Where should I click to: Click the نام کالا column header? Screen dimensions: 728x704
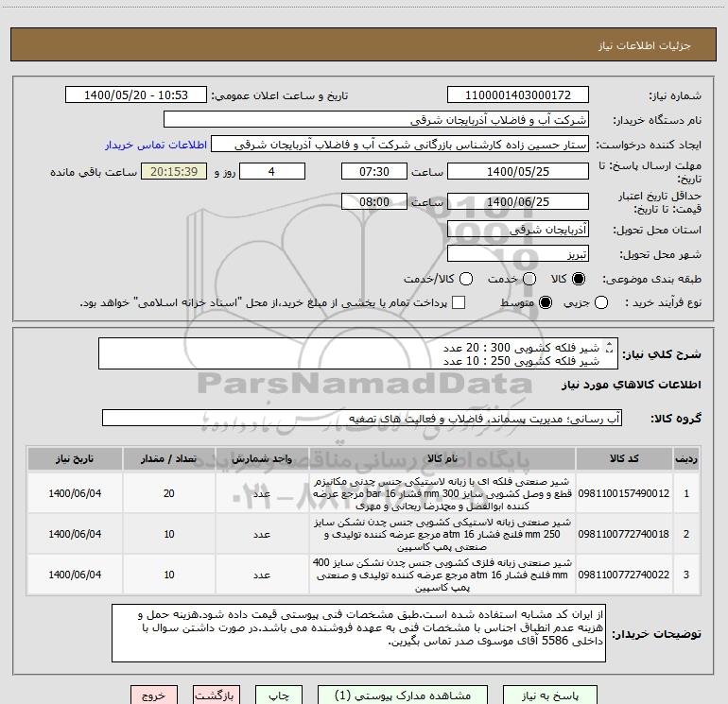[x=442, y=458]
